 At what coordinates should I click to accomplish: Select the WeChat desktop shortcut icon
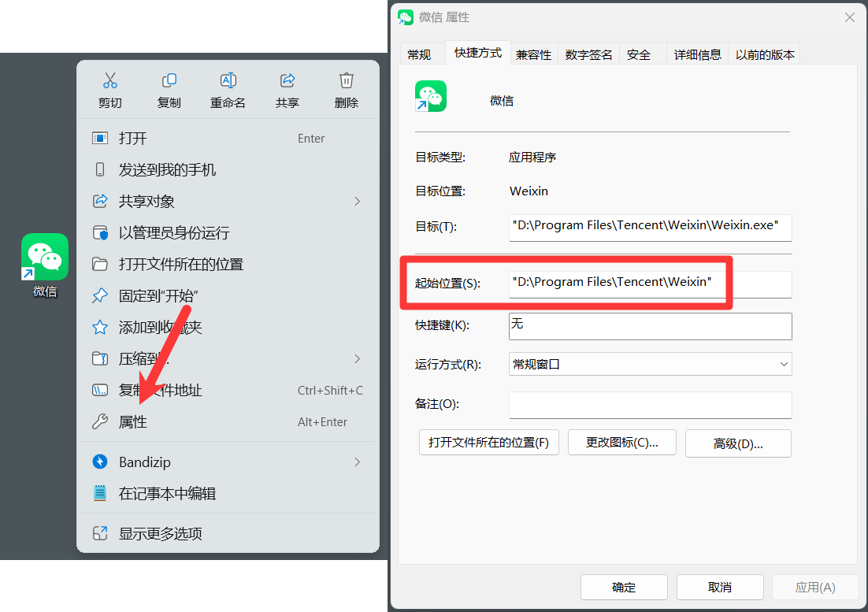tap(45, 257)
